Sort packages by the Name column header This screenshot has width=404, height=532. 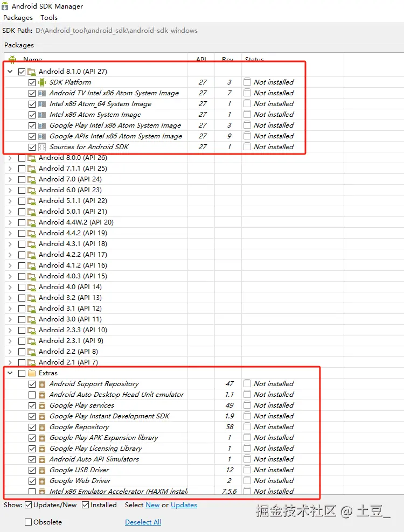pyautogui.click(x=33, y=59)
